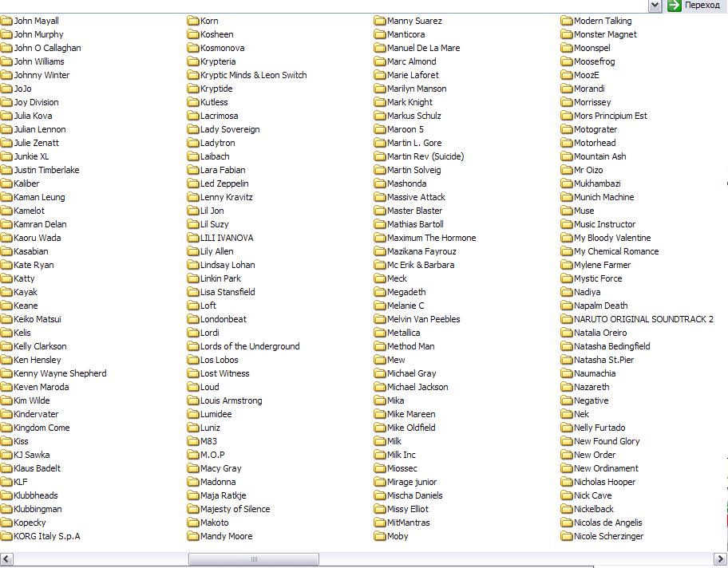Click the Mors Principium Est folder name

tap(611, 116)
